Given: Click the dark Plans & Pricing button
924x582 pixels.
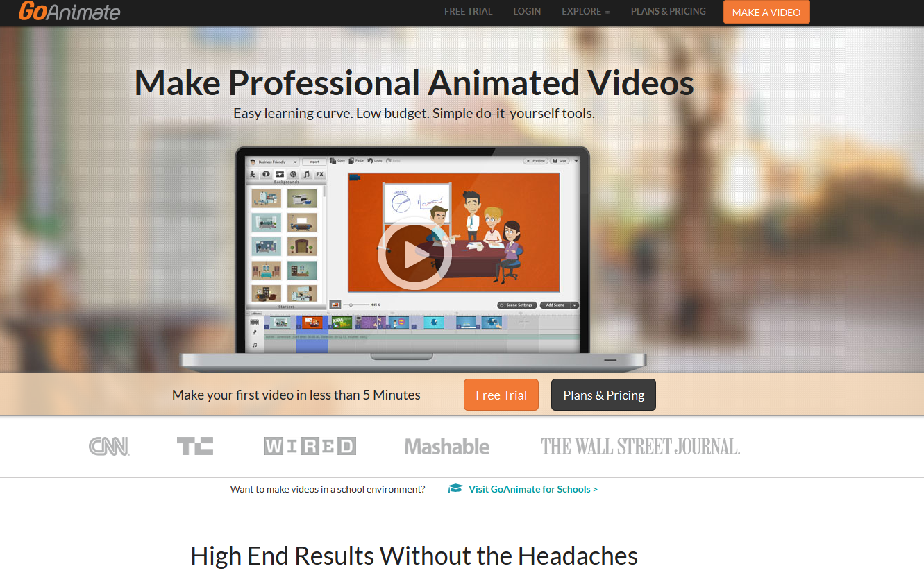Looking at the screenshot, I should pos(603,395).
